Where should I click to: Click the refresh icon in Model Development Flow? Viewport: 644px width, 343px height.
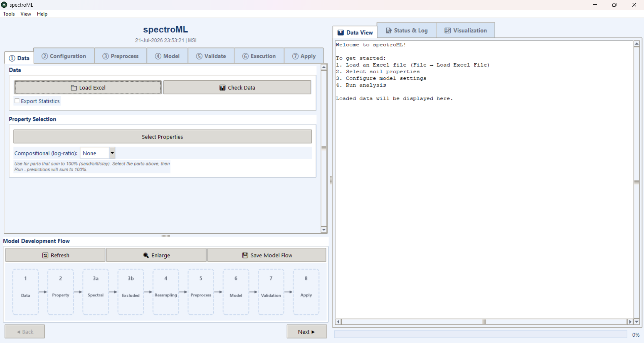45,256
